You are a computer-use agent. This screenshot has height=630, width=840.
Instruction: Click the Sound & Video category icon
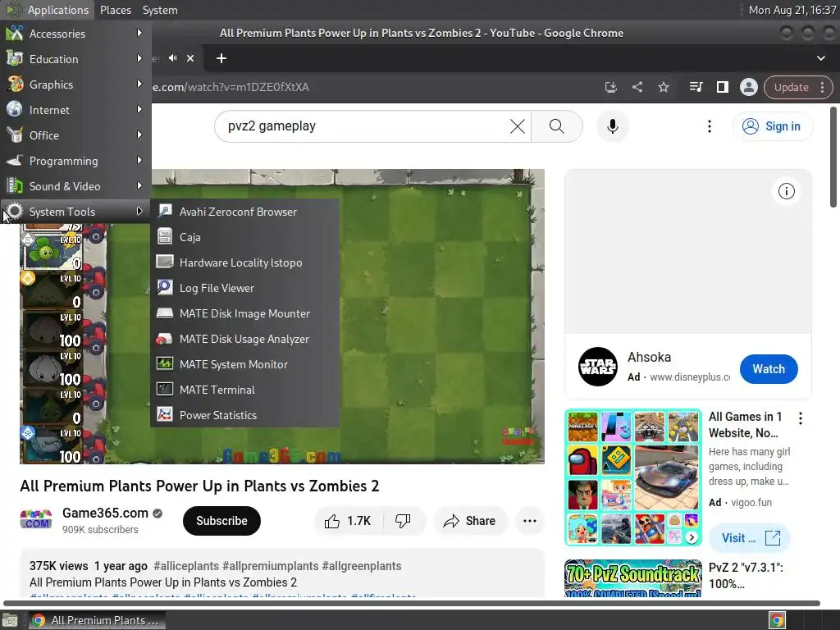[x=15, y=186]
